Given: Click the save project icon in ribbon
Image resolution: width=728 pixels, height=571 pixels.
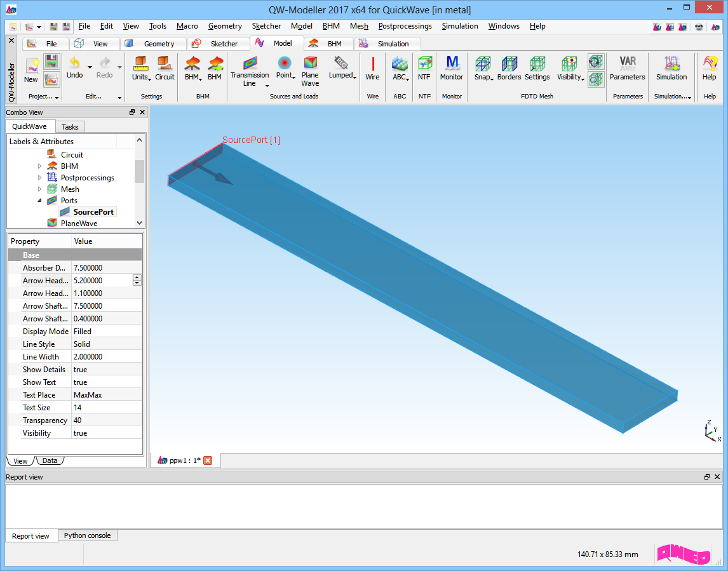Looking at the screenshot, I should 51,62.
